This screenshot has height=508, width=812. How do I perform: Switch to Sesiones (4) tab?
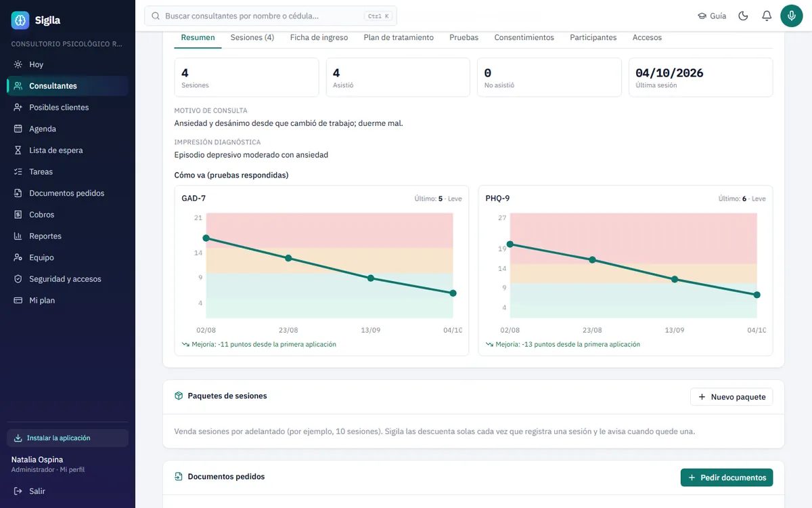coord(252,37)
